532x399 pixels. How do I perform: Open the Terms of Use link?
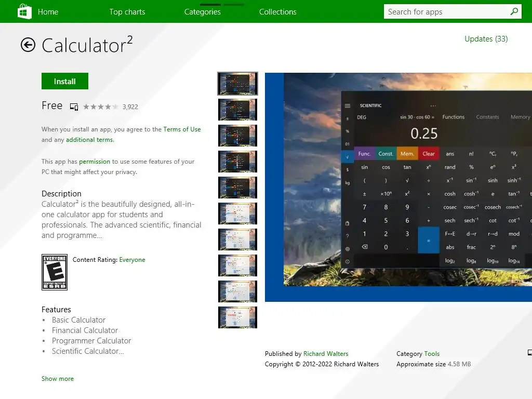coord(182,129)
